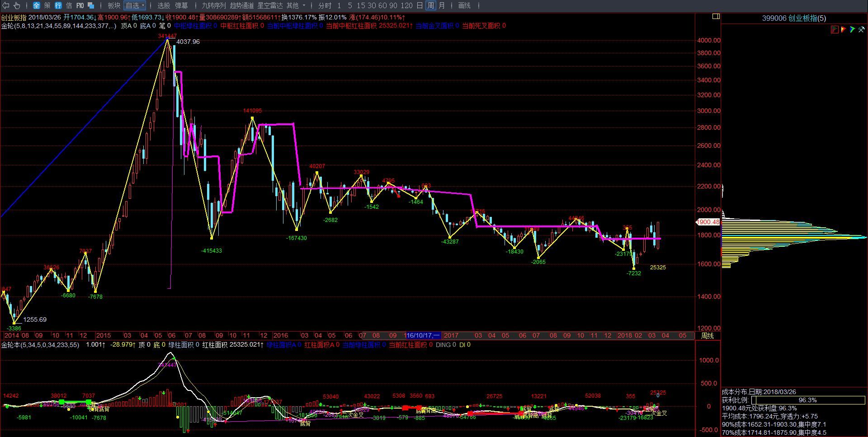Select the hand pan tool icon
The height and width of the screenshot is (437, 868).
coord(17,5)
